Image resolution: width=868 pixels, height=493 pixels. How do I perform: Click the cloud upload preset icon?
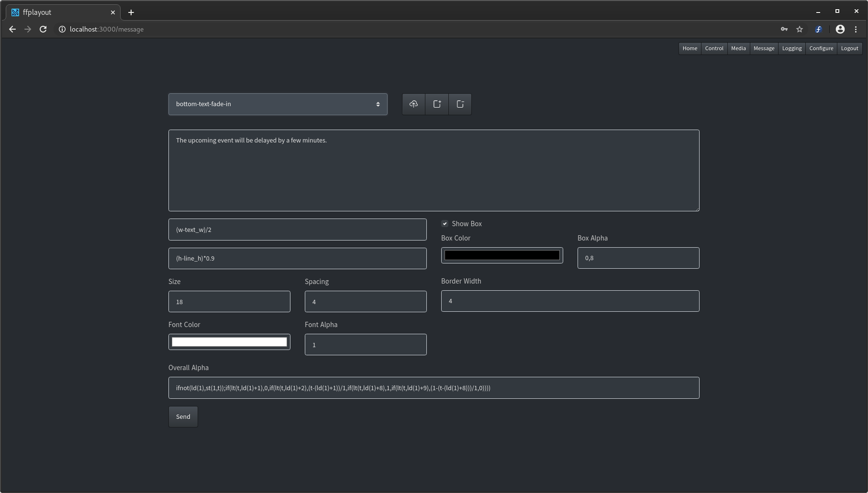pyautogui.click(x=414, y=104)
